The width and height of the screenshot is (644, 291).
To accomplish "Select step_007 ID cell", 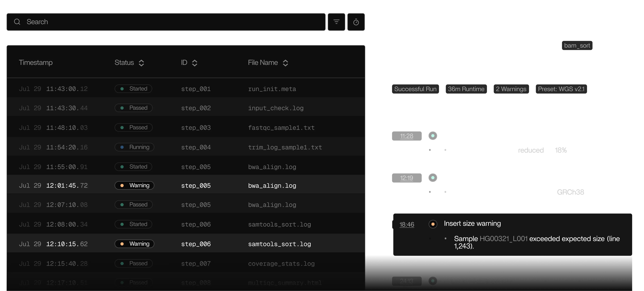I will coord(196,263).
